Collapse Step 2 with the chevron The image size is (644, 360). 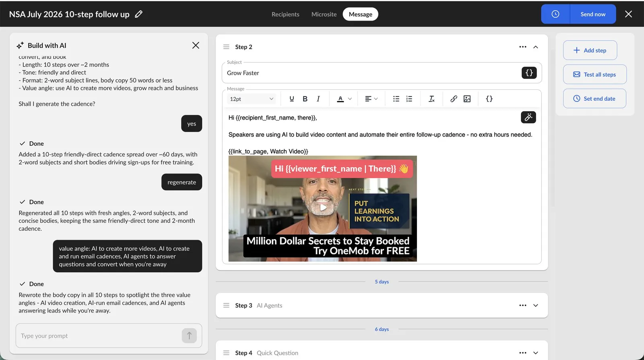click(x=536, y=47)
